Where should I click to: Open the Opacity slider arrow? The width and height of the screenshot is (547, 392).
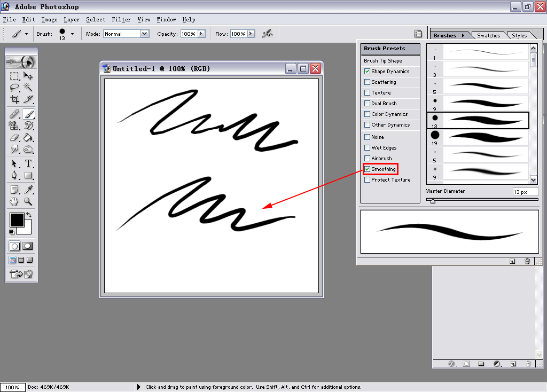coord(201,34)
